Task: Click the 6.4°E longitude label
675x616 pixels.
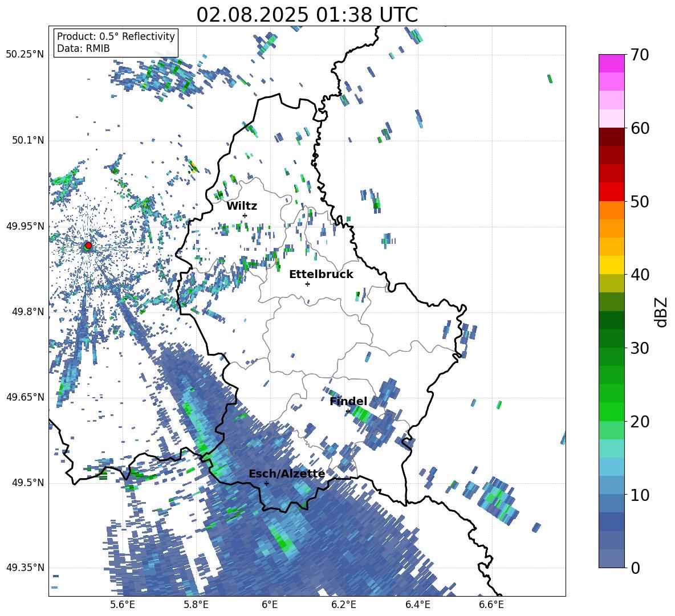Action: point(417,605)
